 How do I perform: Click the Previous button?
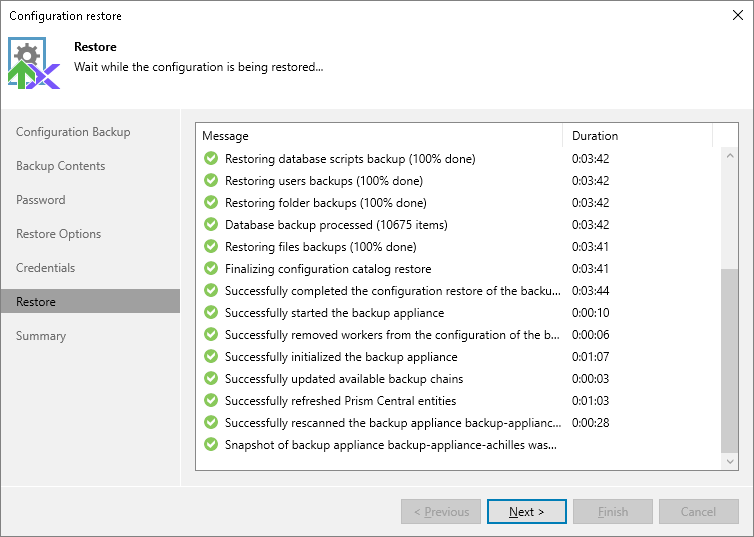click(441, 512)
